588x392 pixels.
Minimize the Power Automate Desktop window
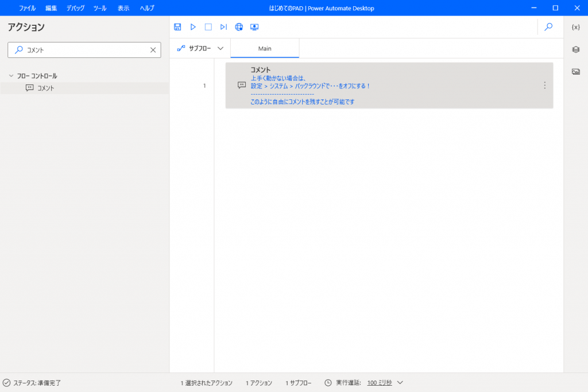pyautogui.click(x=534, y=8)
